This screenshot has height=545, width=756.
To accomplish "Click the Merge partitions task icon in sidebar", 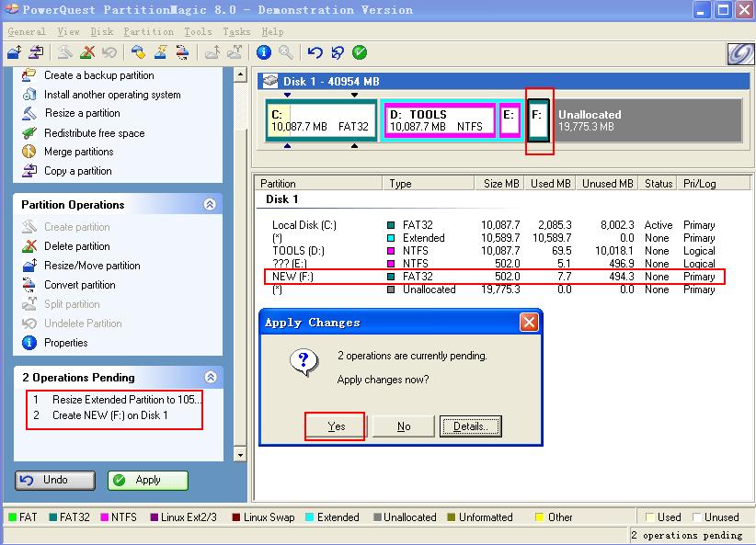I will [x=29, y=152].
